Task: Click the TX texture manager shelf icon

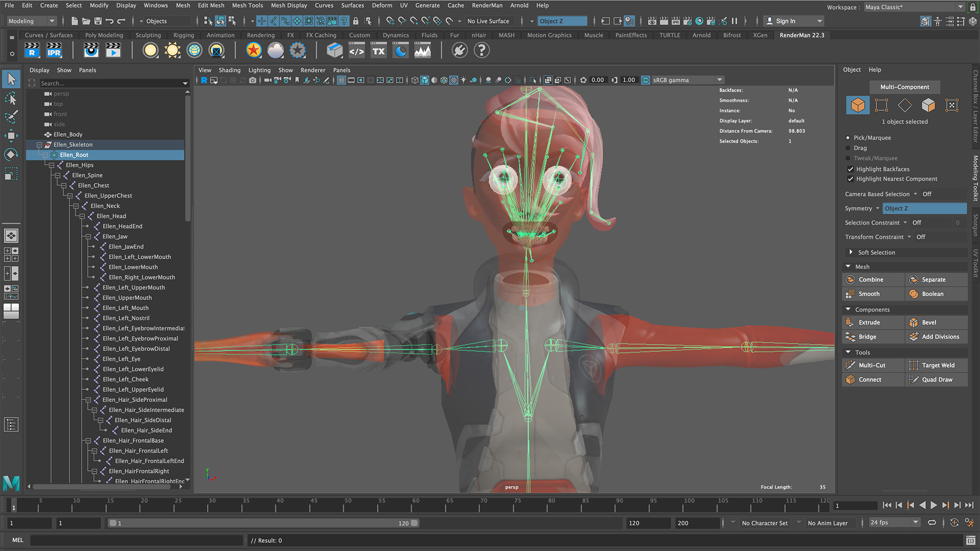Action: [378, 51]
